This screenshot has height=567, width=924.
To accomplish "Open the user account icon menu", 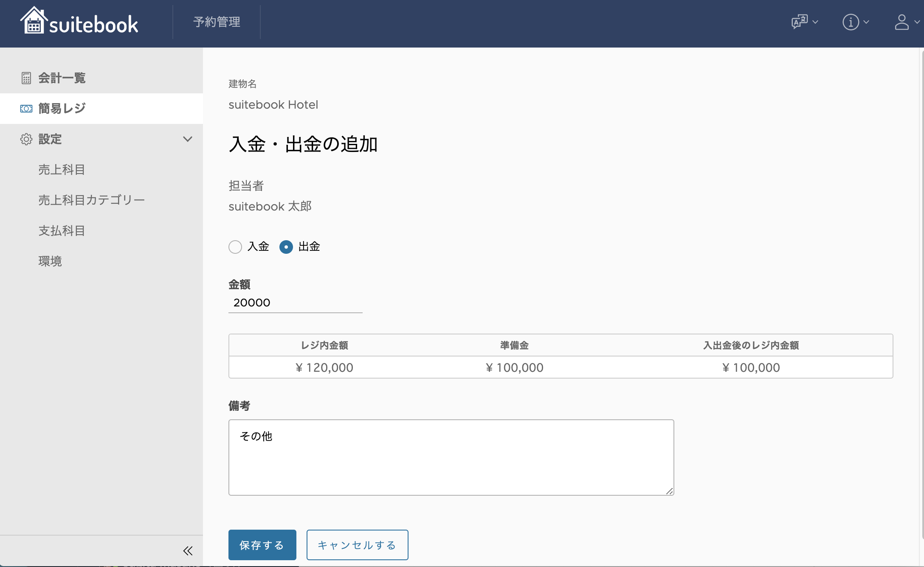I will [x=901, y=22].
